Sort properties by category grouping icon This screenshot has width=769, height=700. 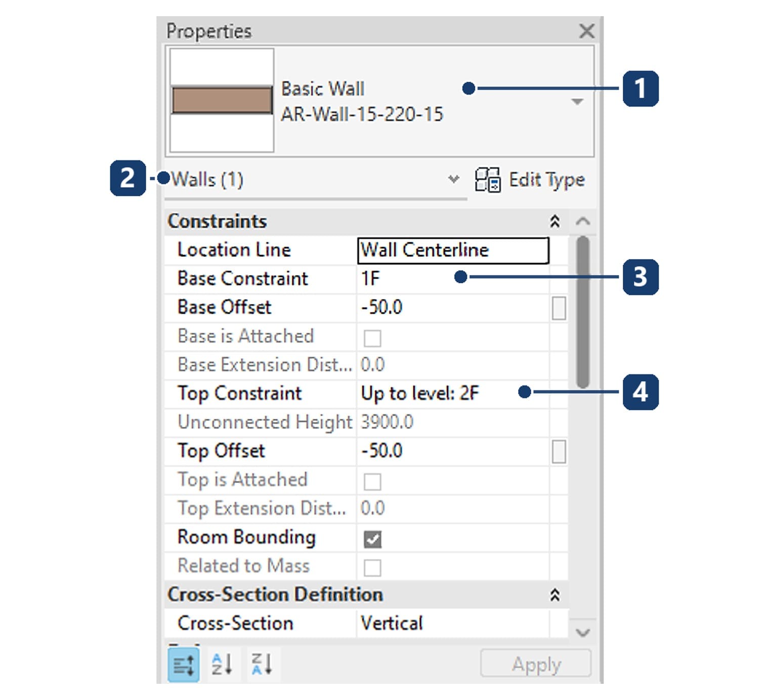click(x=183, y=665)
